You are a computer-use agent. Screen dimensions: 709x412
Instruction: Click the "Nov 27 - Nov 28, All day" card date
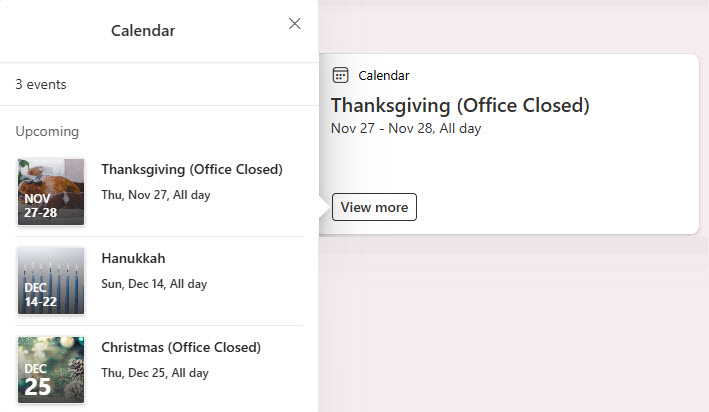[x=407, y=128]
